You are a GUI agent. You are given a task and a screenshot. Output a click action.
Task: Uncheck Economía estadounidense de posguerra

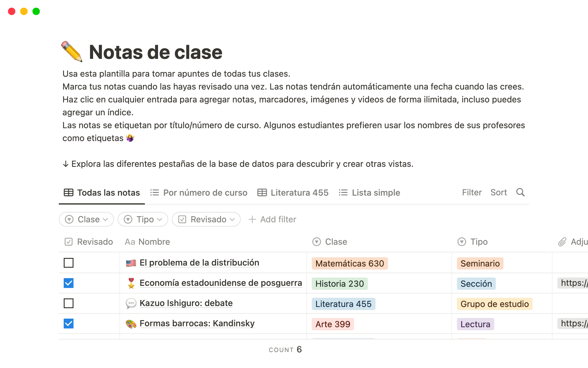tap(68, 283)
